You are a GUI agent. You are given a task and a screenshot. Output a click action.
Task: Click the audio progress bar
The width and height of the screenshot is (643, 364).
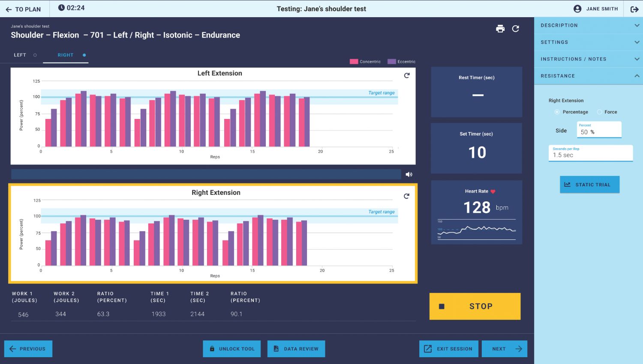click(x=206, y=174)
